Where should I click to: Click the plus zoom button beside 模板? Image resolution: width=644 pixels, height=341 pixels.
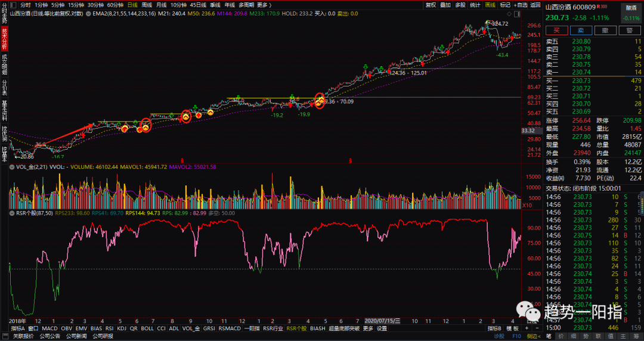(527, 328)
